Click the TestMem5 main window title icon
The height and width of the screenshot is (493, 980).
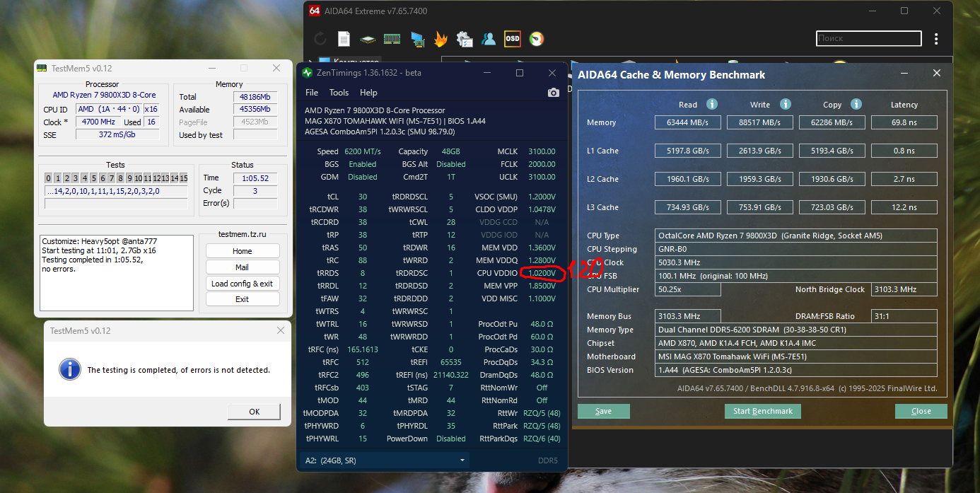[x=42, y=68]
